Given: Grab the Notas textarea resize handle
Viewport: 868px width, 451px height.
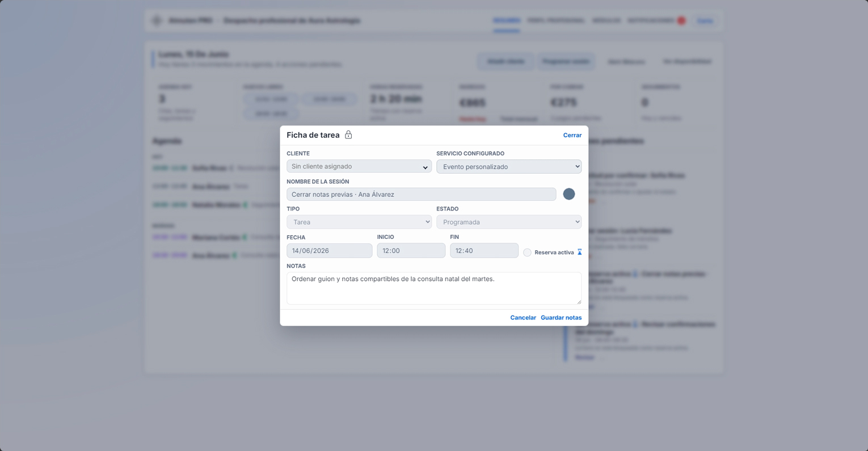Looking at the screenshot, I should pyautogui.click(x=579, y=302).
